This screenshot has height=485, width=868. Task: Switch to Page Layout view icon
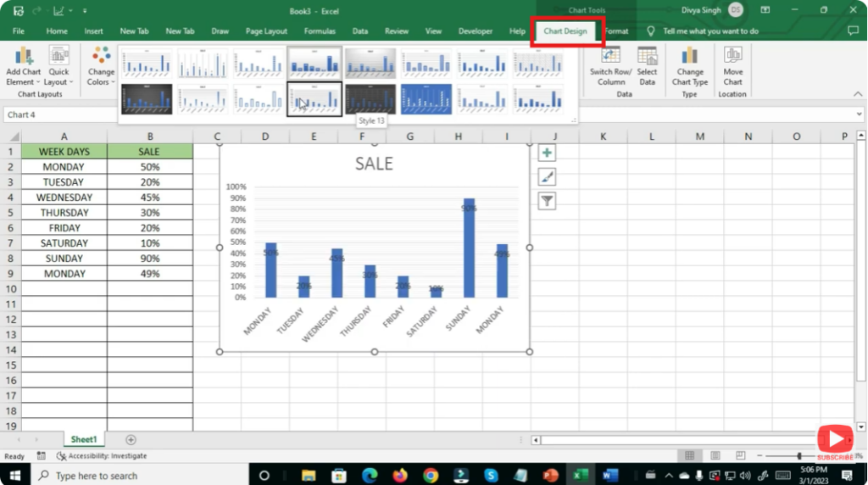coord(715,455)
